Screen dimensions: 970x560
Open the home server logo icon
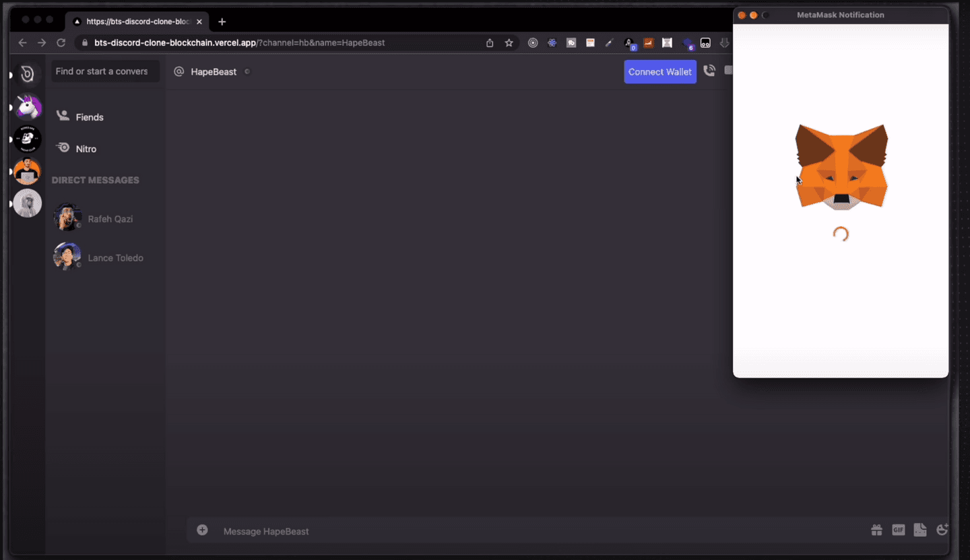coord(28,74)
